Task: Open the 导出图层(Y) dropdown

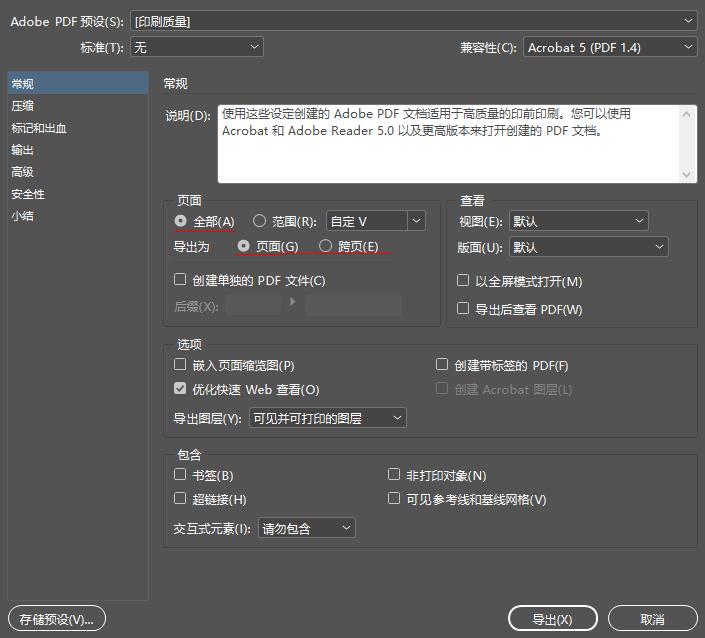Action: (x=328, y=418)
